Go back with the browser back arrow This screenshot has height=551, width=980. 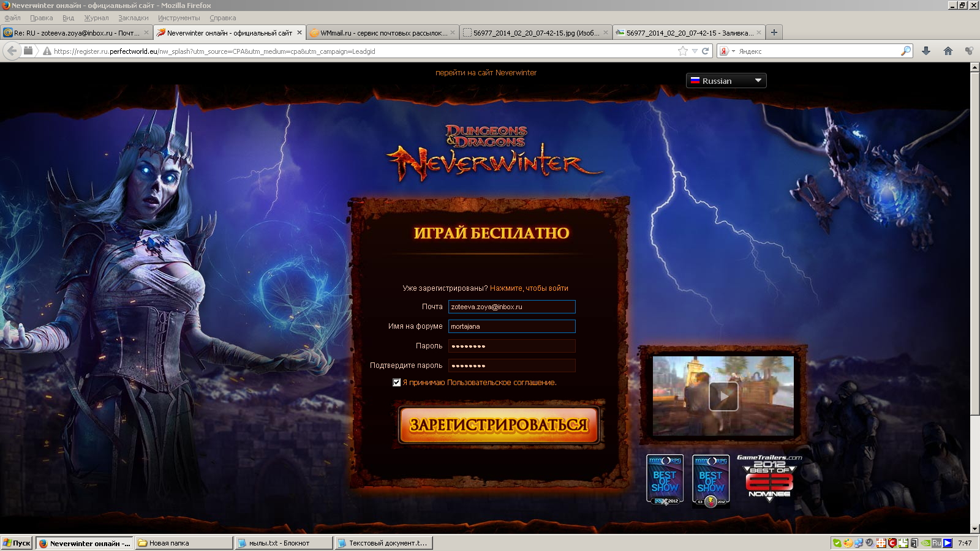12,51
